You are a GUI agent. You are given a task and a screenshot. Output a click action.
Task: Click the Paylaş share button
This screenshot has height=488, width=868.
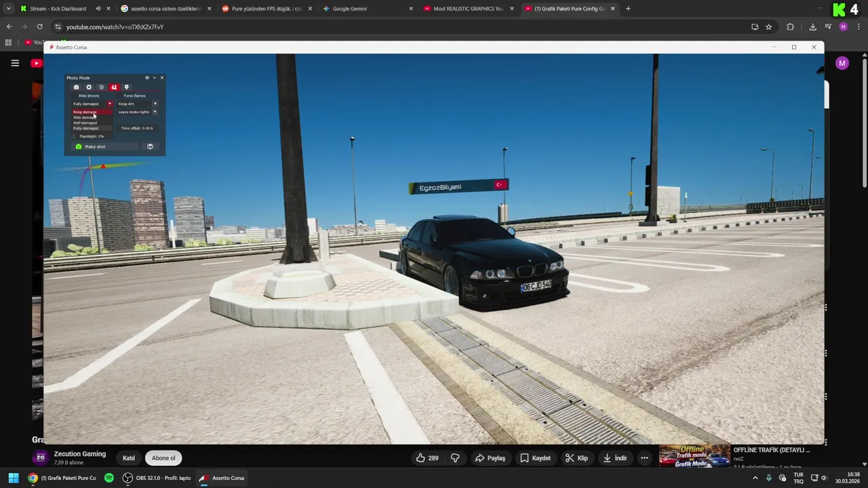490,458
